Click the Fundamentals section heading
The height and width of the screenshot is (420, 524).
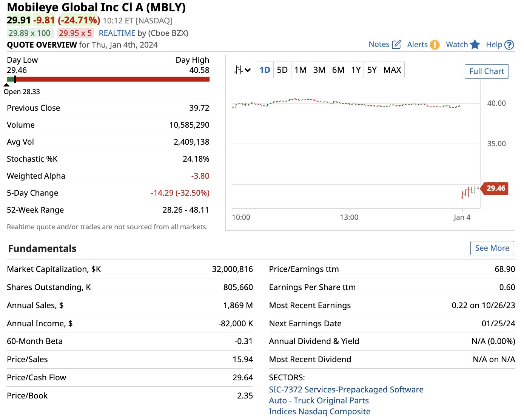[42, 249]
